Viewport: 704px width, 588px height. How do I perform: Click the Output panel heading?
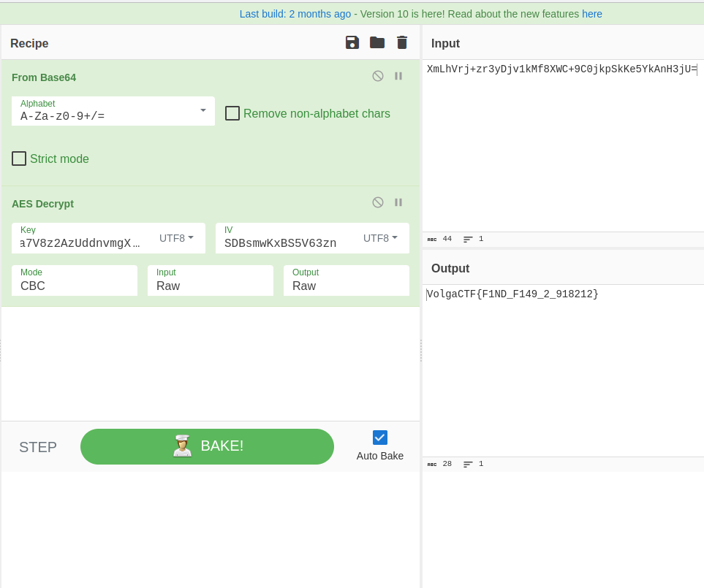pos(450,268)
